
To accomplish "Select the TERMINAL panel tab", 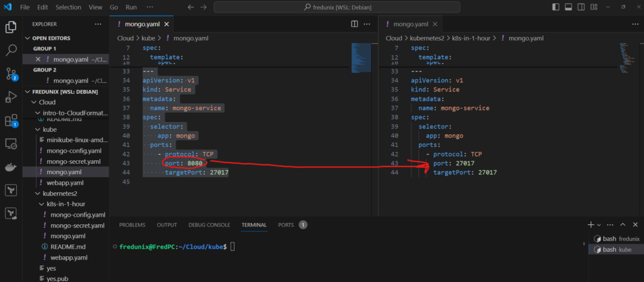I will [254, 225].
